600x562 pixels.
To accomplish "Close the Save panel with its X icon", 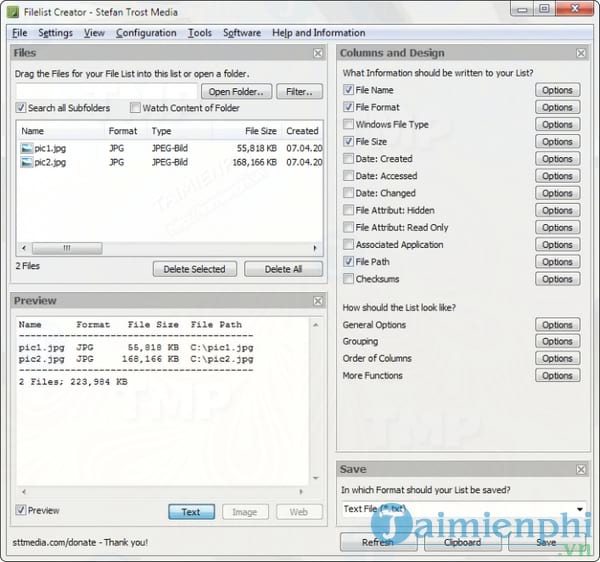I will 581,469.
